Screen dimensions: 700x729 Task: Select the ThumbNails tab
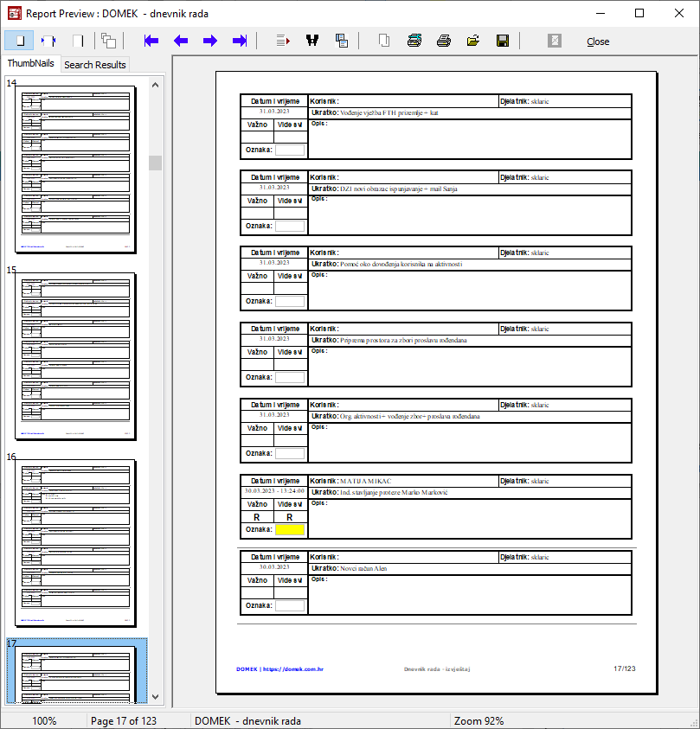[30, 64]
